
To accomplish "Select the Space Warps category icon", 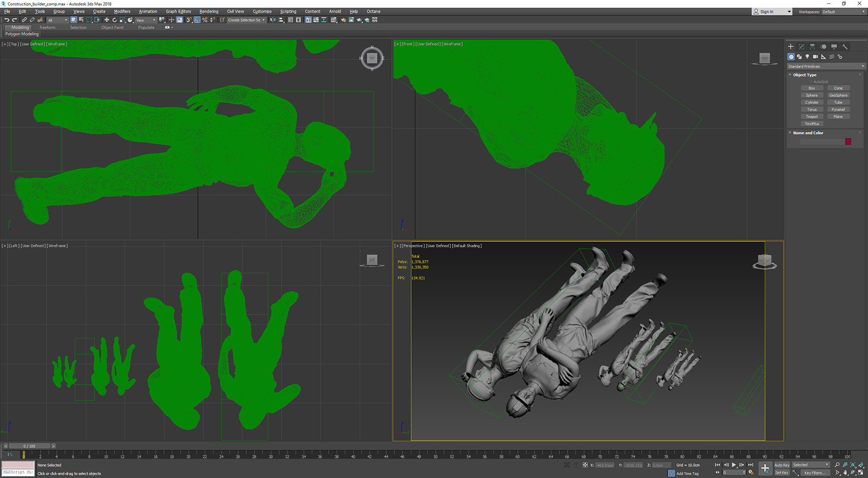I will [832, 56].
